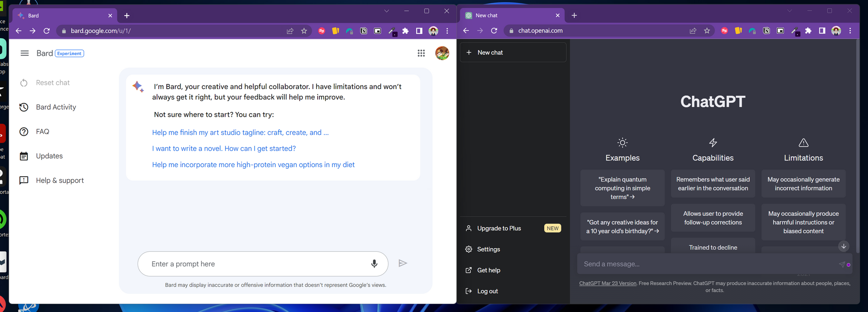
Task: Click New chat button in ChatGPT
Action: point(513,53)
